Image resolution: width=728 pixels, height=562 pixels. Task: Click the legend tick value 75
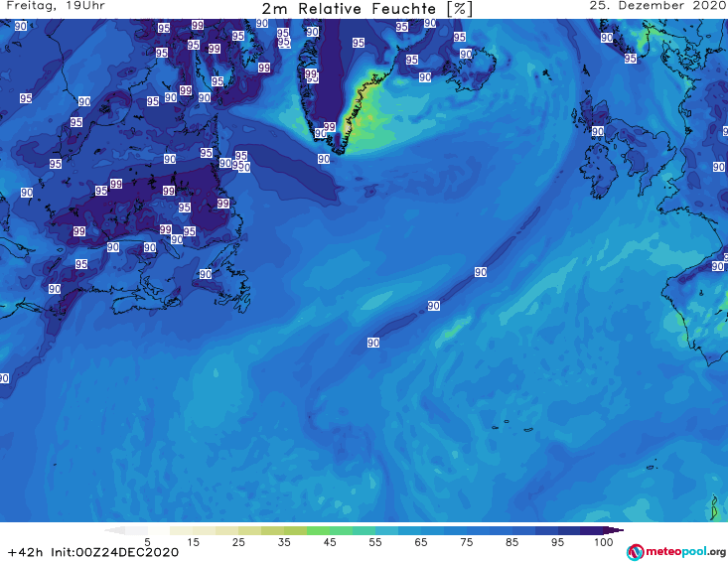[467, 542]
